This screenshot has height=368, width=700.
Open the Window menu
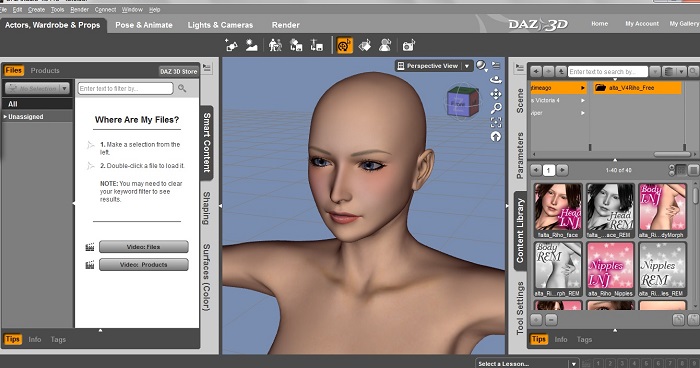[132, 9]
